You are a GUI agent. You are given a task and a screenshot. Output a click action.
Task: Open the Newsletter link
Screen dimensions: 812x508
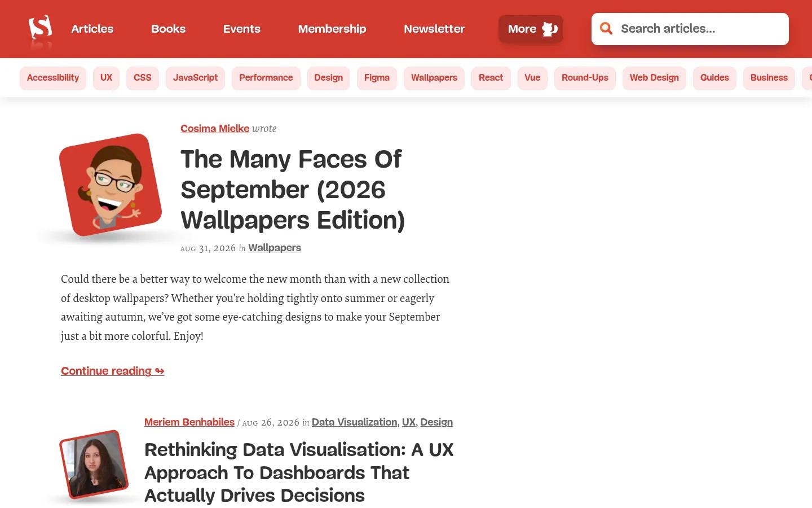[434, 29]
